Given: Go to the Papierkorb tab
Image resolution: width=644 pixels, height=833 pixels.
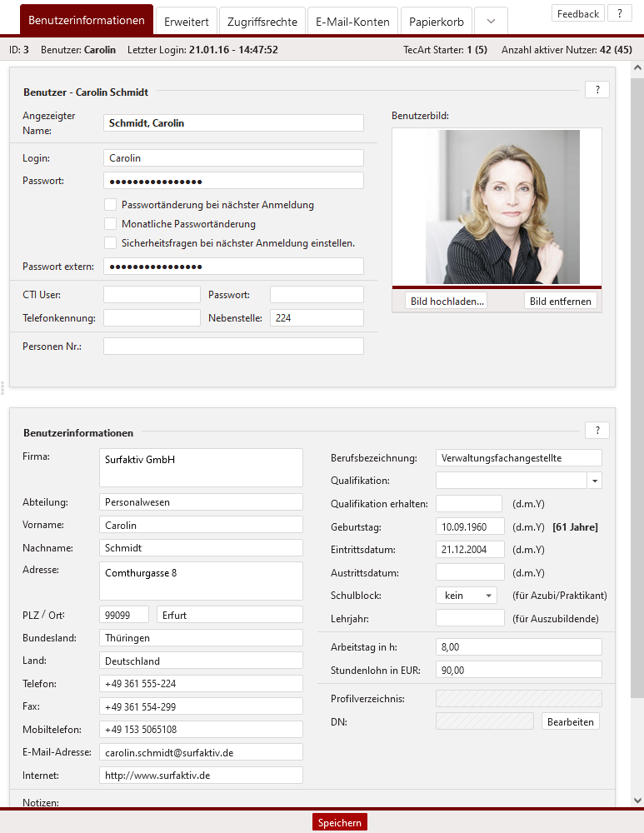Looking at the screenshot, I should pos(437,22).
